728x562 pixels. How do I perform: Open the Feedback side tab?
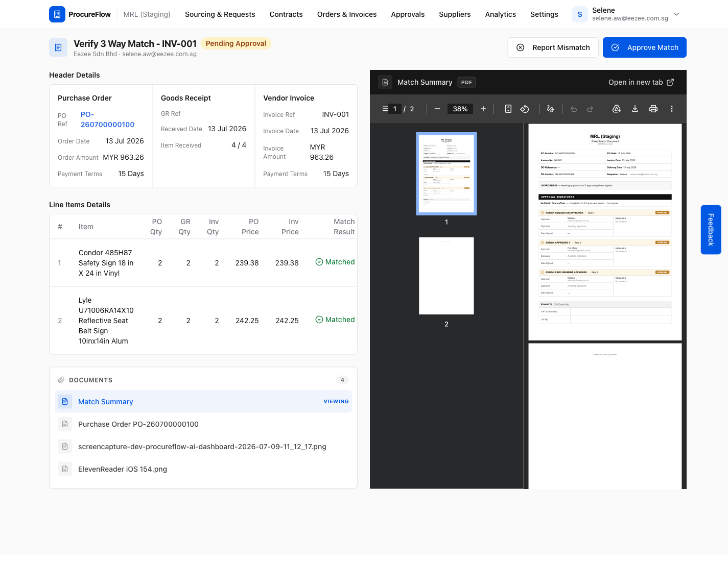pos(711,230)
